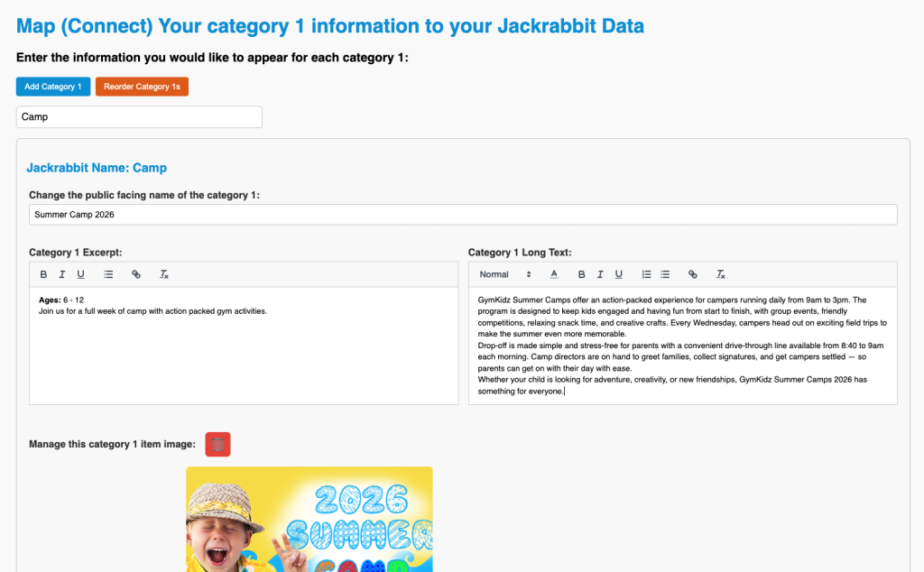Toggle italic in Long Text toolbar
Viewport: 924px width, 572px height.
pos(600,274)
